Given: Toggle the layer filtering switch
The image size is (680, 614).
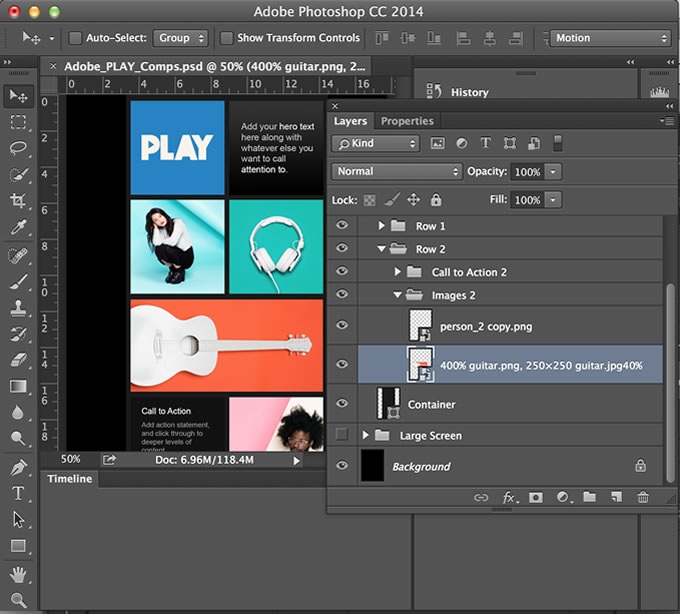Looking at the screenshot, I should tap(558, 144).
